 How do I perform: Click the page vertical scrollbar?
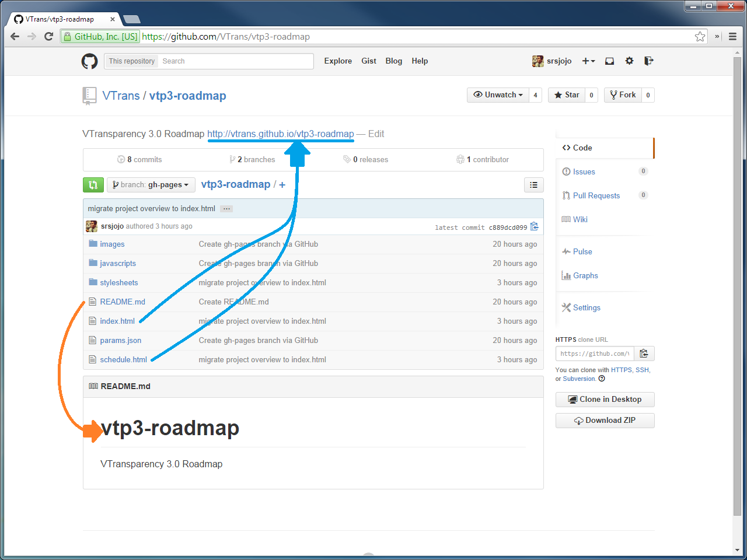pyautogui.click(x=738, y=286)
